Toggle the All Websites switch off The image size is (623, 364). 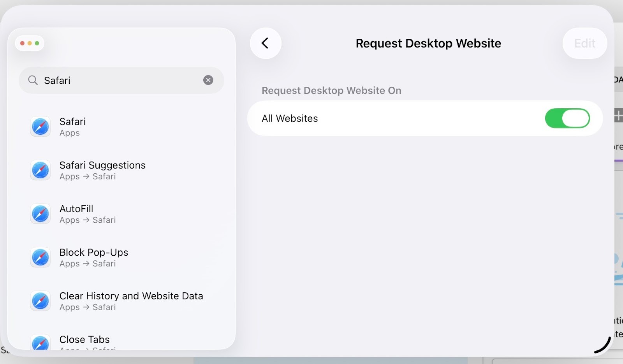tap(567, 118)
